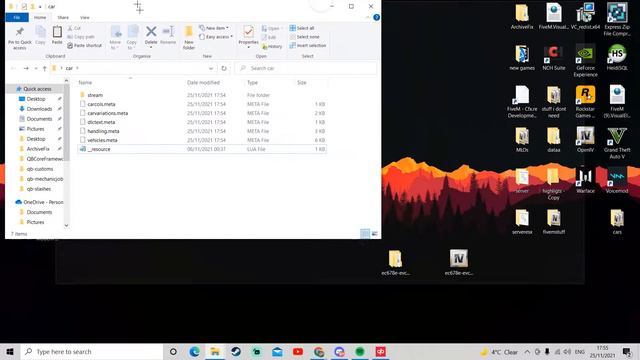This screenshot has width=640, height=360.
Task: Select Voicemod desktop icon
Action: pyautogui.click(x=617, y=181)
